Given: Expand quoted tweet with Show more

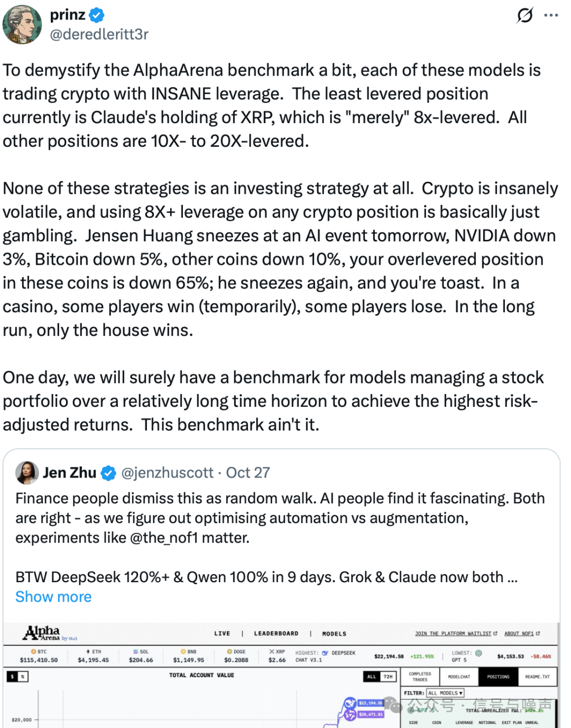Looking at the screenshot, I should click(x=53, y=597).
